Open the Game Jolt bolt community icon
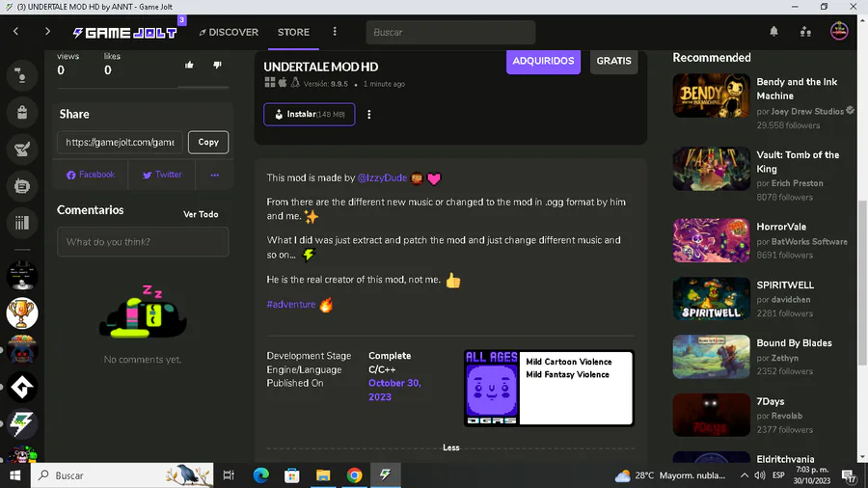Image resolution: width=868 pixels, height=488 pixels. (22, 423)
